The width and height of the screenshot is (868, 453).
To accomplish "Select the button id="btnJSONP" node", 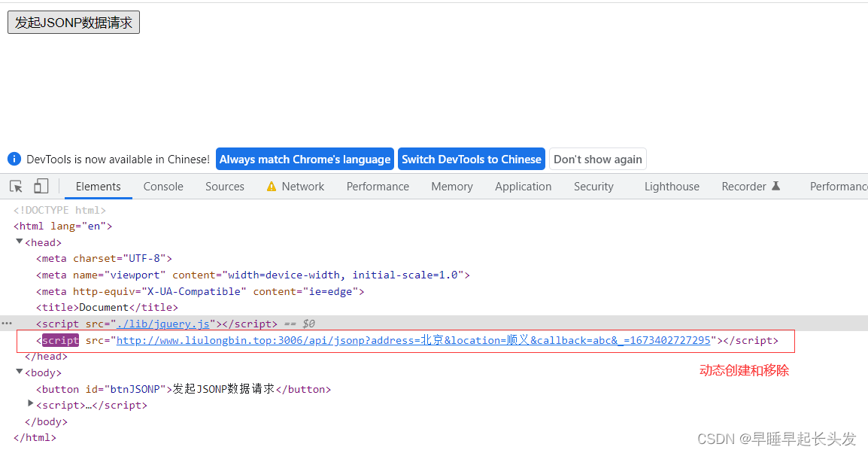I will (184, 389).
